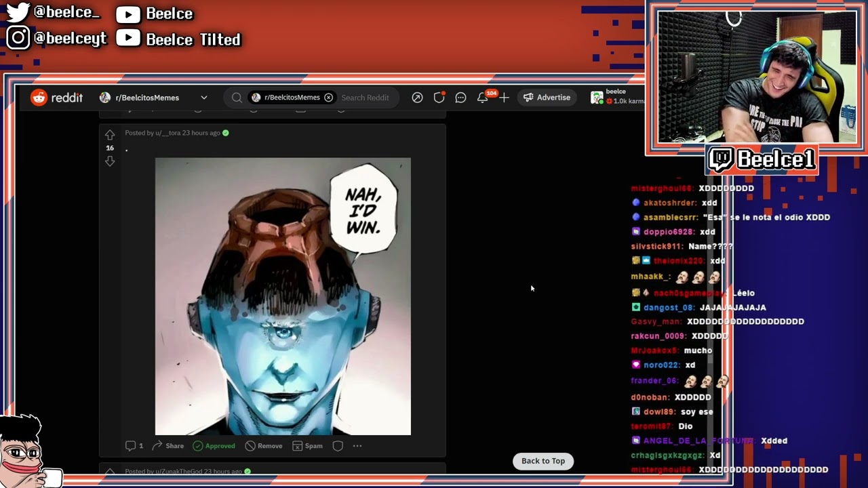Open the beelce user account menu
The width and height of the screenshot is (868, 488).
[617, 97]
